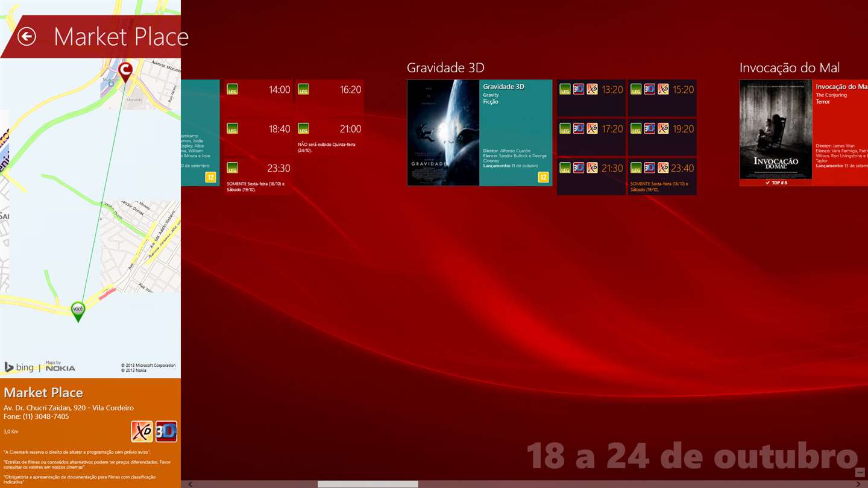Viewport: 868px width, 488px height.
Task: Select the 3,0 Km distance label
Action: (x=11, y=431)
